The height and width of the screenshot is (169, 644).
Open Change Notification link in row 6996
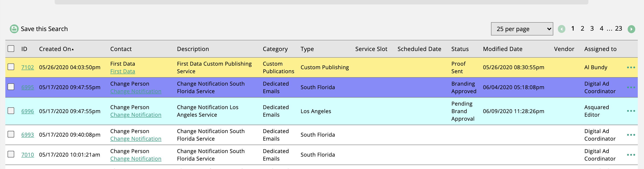[136, 115]
